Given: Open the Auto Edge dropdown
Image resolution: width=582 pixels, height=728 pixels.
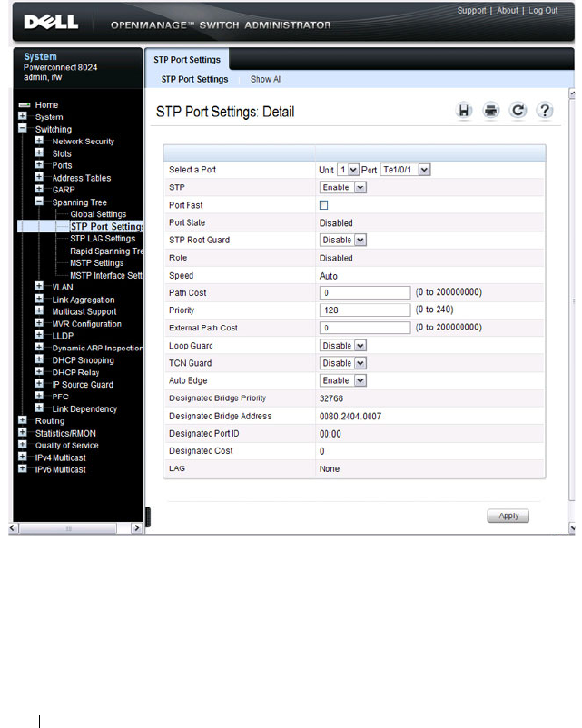Looking at the screenshot, I should [343, 380].
